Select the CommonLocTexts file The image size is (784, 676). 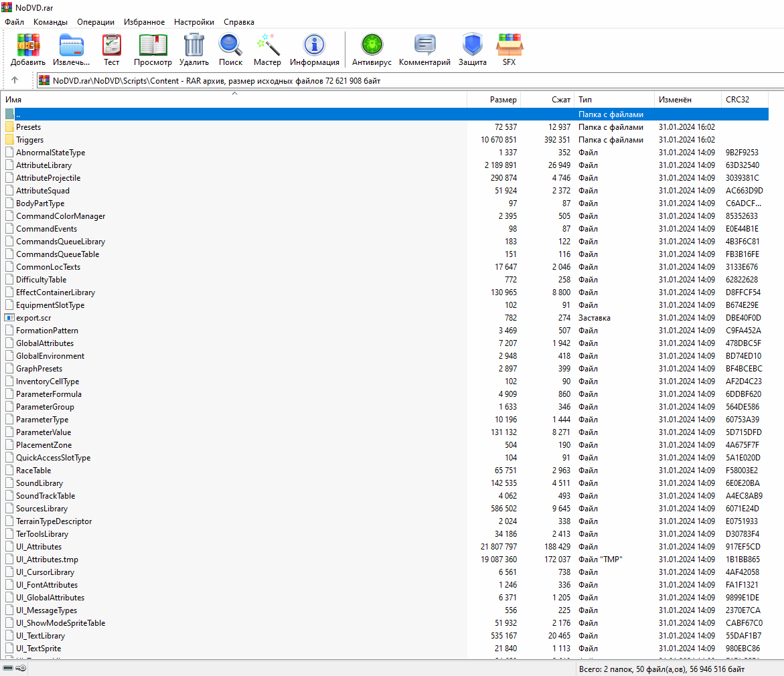tap(48, 267)
